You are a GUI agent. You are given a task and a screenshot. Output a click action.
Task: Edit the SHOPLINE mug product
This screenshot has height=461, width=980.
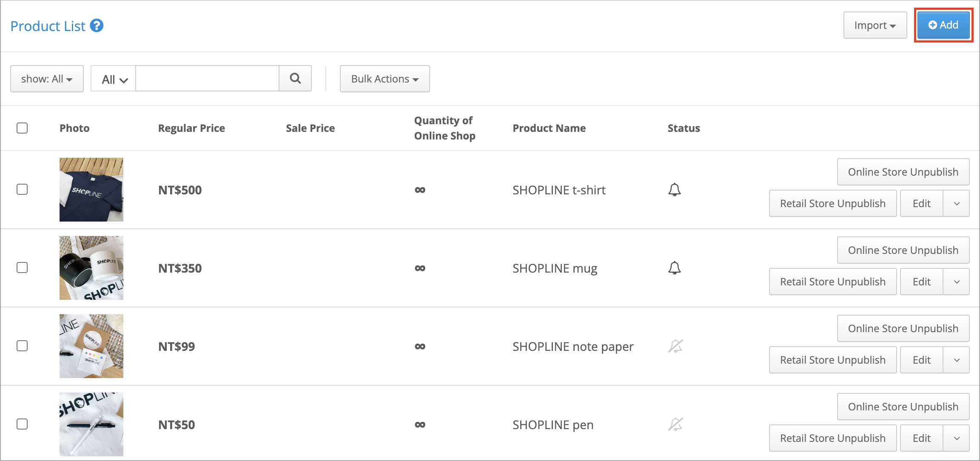(922, 282)
